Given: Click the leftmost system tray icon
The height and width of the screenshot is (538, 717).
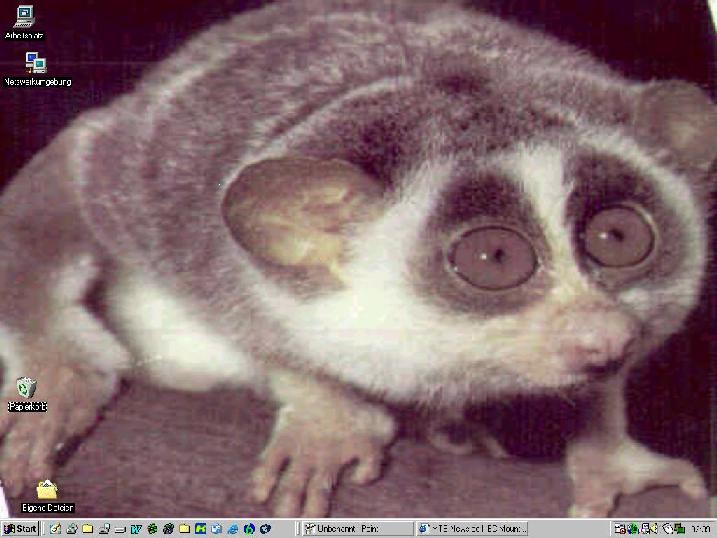Looking at the screenshot, I should tap(620, 528).
